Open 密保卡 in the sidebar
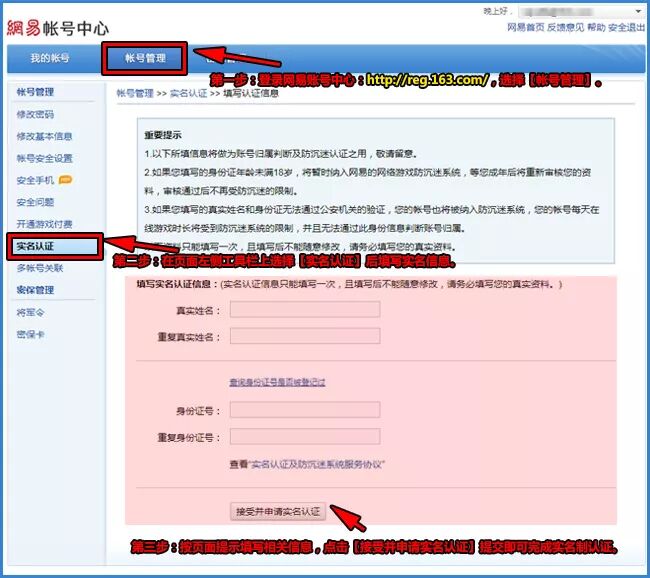 [x=30, y=335]
